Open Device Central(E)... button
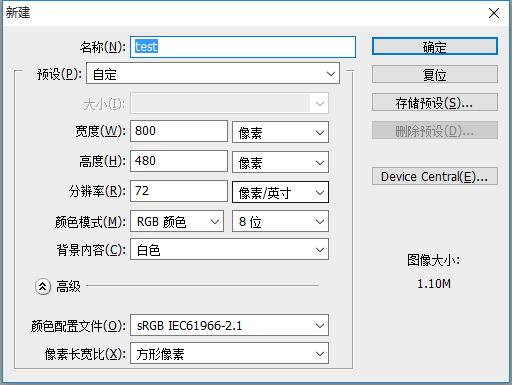512x385 pixels. pos(435,176)
